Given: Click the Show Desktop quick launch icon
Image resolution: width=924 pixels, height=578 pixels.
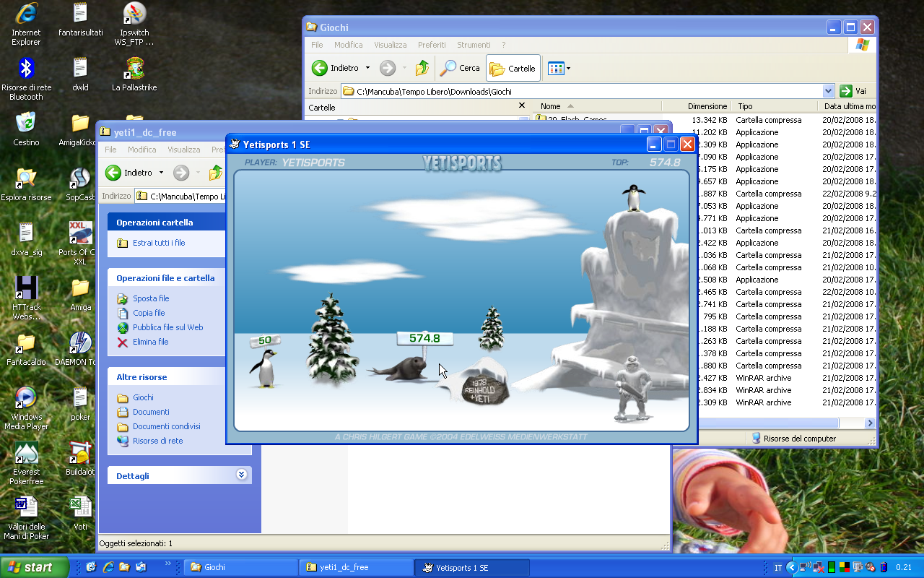Looking at the screenshot, I should 92,567.
